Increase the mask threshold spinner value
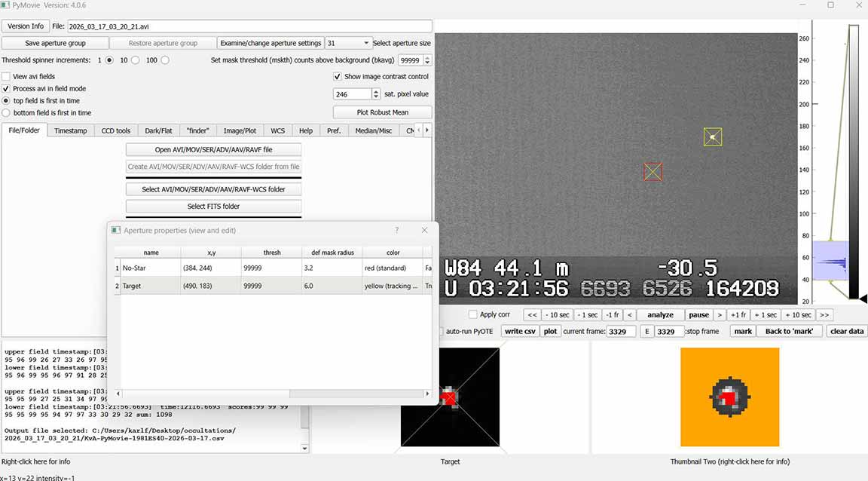This screenshot has height=481, width=868. (x=428, y=57)
